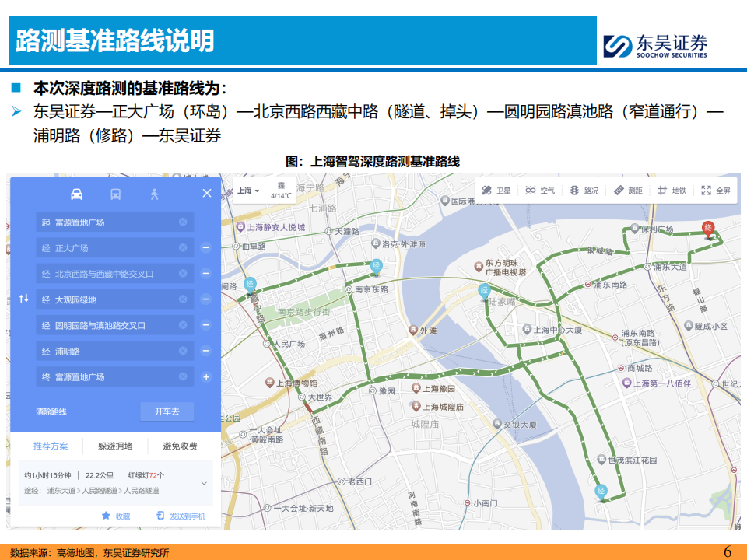Click the 东吴证券 logo

655,46
